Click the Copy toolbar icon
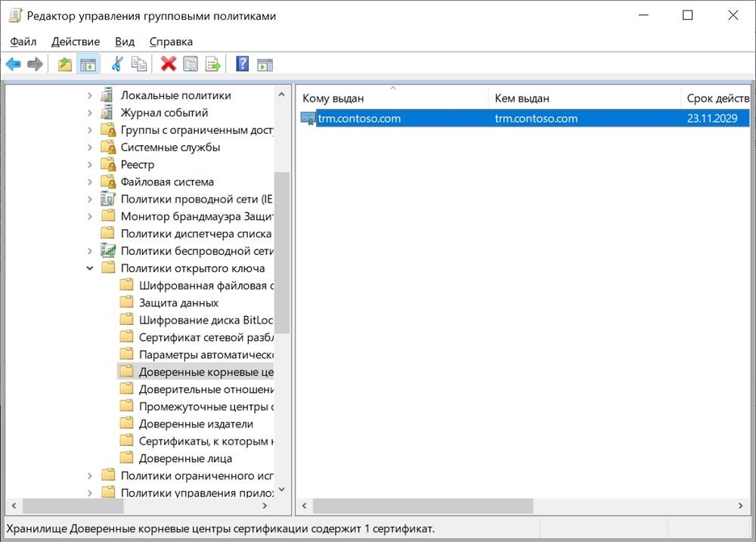The image size is (756, 542). pyautogui.click(x=139, y=64)
